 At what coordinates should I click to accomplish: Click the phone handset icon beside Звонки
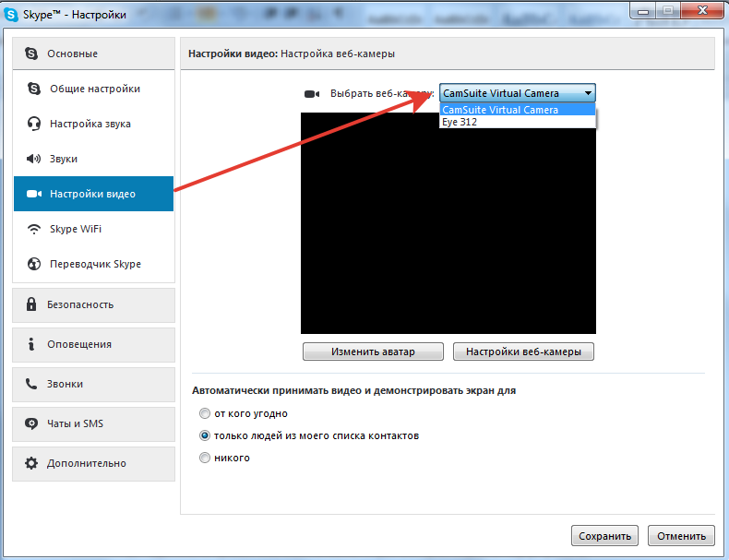[x=31, y=384]
